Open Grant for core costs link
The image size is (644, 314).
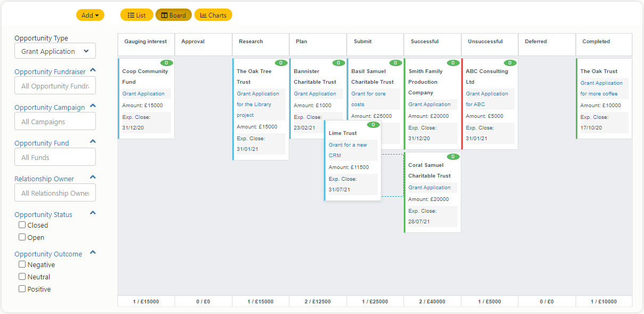[x=368, y=99]
